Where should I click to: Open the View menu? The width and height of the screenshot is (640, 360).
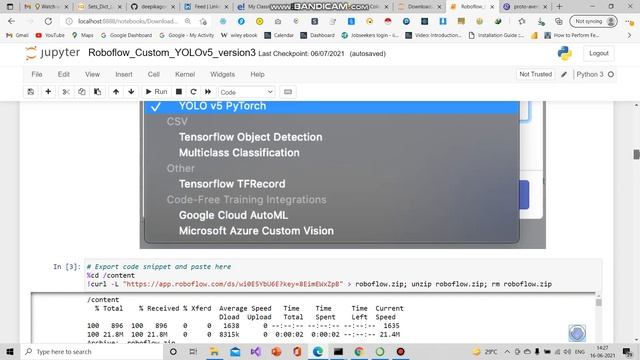92,74
